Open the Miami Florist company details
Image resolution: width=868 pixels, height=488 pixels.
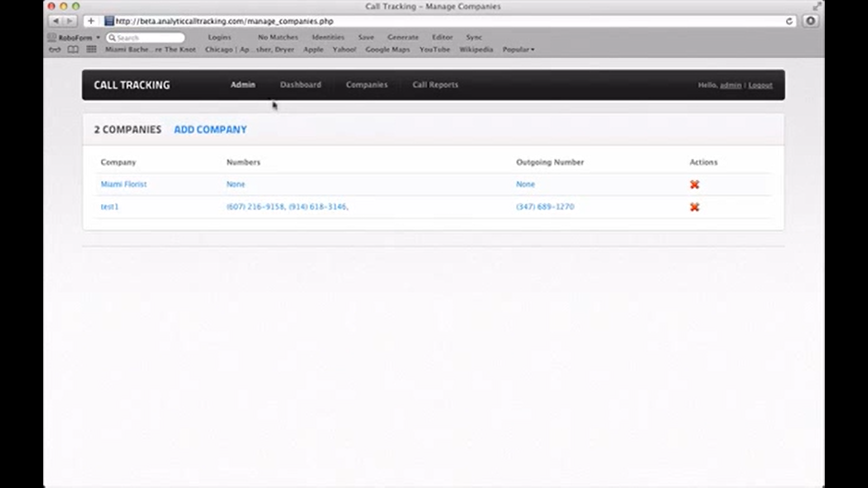click(x=124, y=184)
